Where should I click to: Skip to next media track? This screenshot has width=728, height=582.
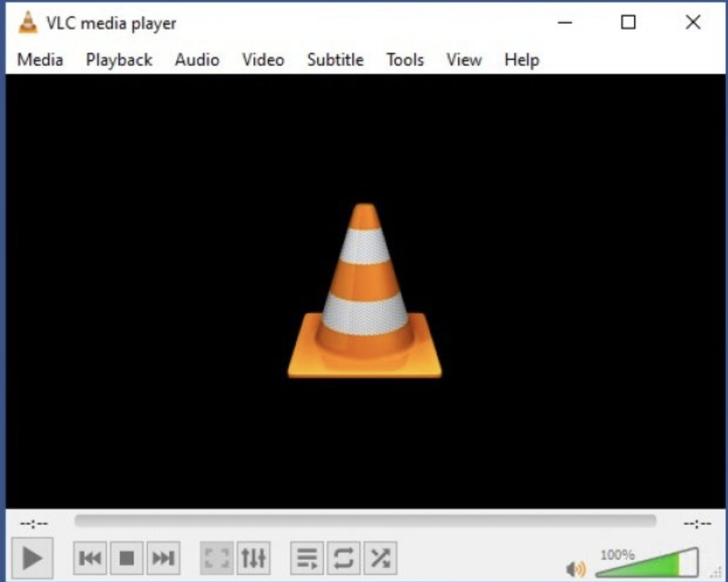[x=163, y=558]
